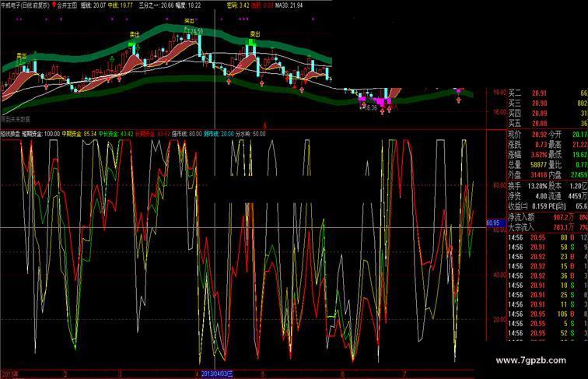Click the 14:56 tick row with volume 52

[x=548, y=333]
